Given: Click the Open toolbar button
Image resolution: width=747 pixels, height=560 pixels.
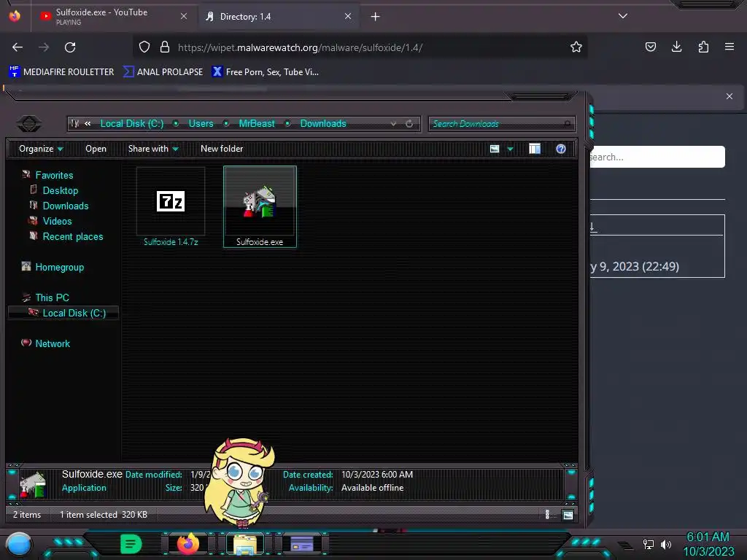Looking at the screenshot, I should (x=96, y=149).
